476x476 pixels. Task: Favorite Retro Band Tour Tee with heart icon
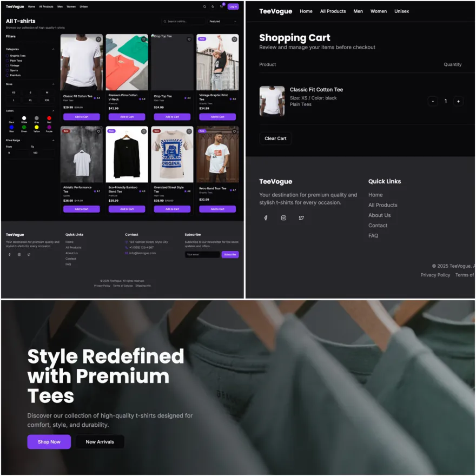click(x=234, y=131)
